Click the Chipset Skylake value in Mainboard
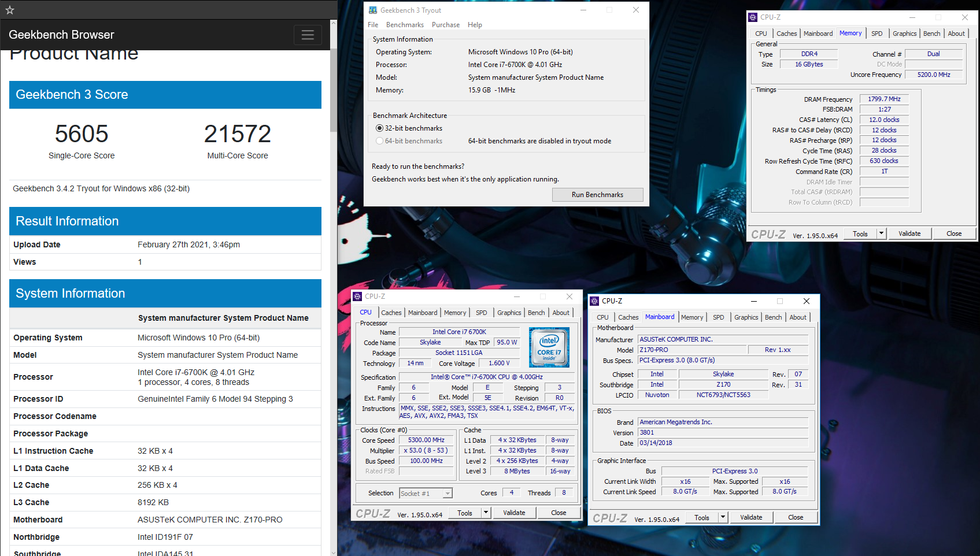 [x=723, y=374]
